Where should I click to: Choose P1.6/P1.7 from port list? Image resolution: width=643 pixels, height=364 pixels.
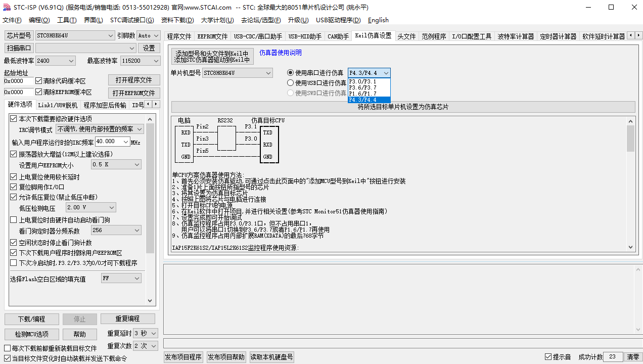[x=369, y=94]
